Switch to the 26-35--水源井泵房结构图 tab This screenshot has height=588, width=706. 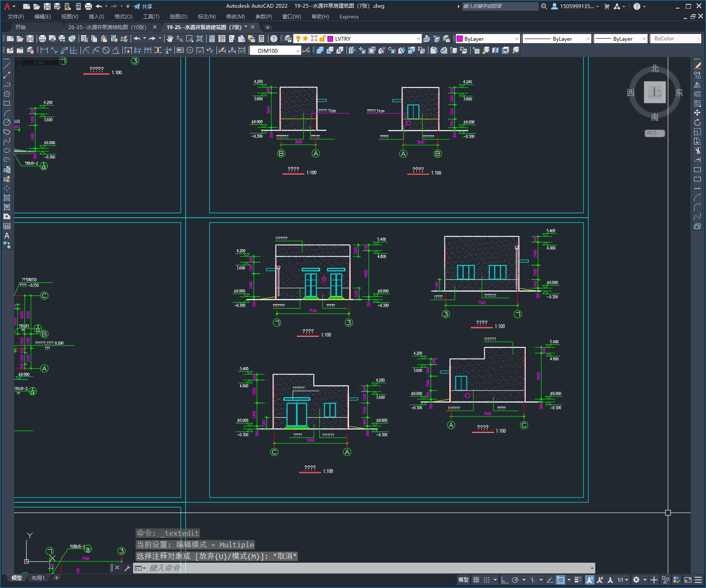pyautogui.click(x=107, y=27)
